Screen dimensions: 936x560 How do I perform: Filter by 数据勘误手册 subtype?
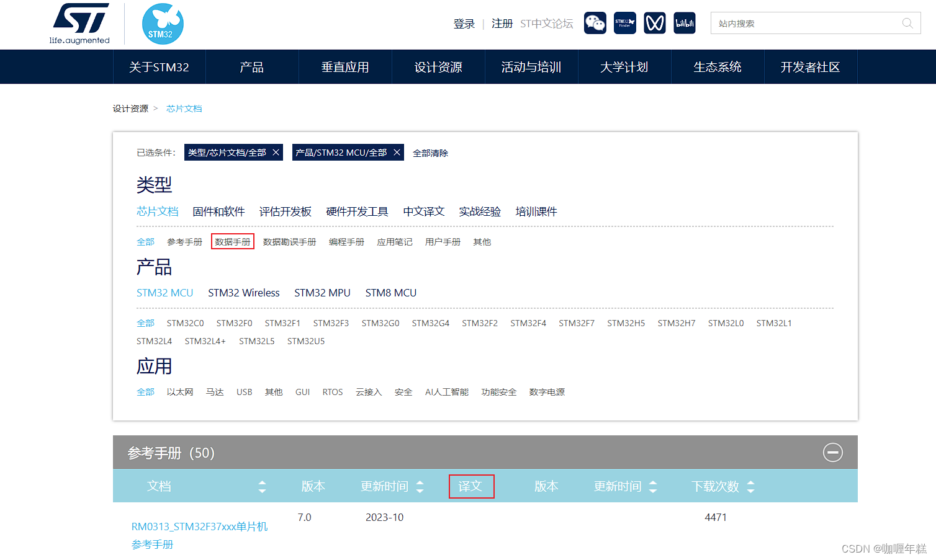[290, 242]
